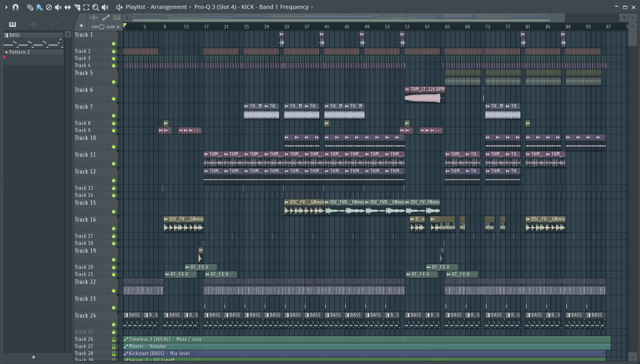This screenshot has width=640, height=364.
Task: Show automation clips in the picker panel
Action: [54, 24]
